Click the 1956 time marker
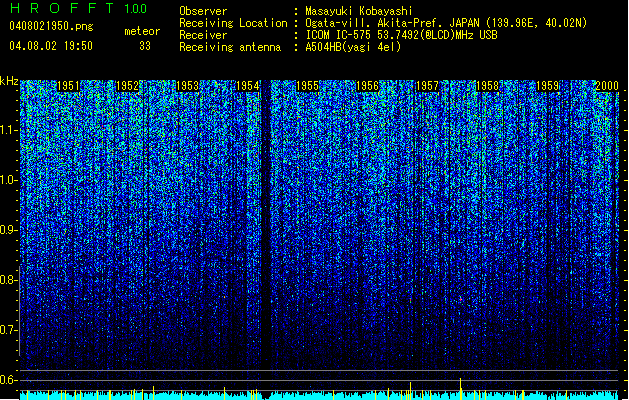This screenshot has width=629, height=400. pyautogui.click(x=367, y=86)
